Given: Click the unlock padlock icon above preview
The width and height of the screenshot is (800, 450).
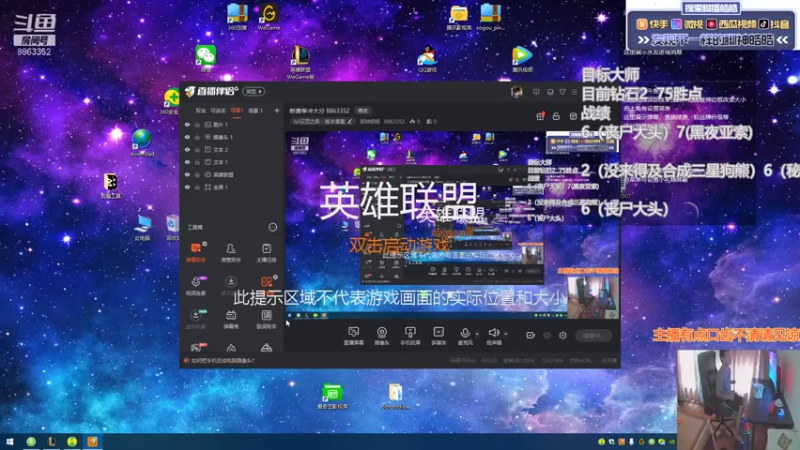Looking at the screenshot, I should click(x=556, y=116).
